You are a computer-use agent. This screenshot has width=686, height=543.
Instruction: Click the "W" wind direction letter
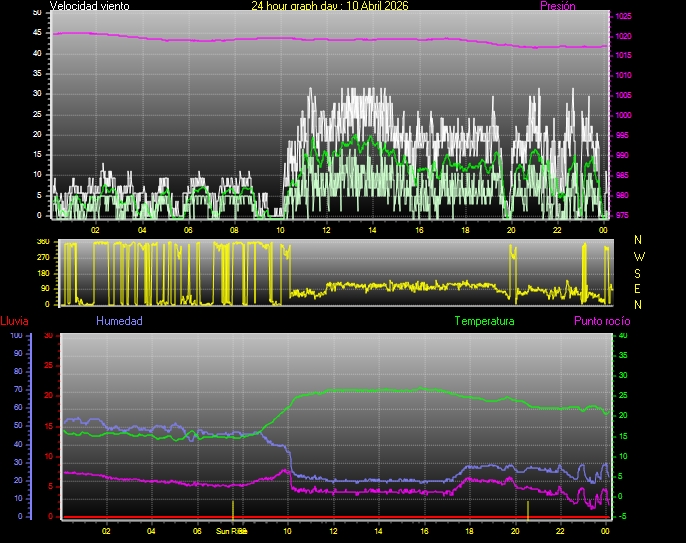[x=639, y=256]
